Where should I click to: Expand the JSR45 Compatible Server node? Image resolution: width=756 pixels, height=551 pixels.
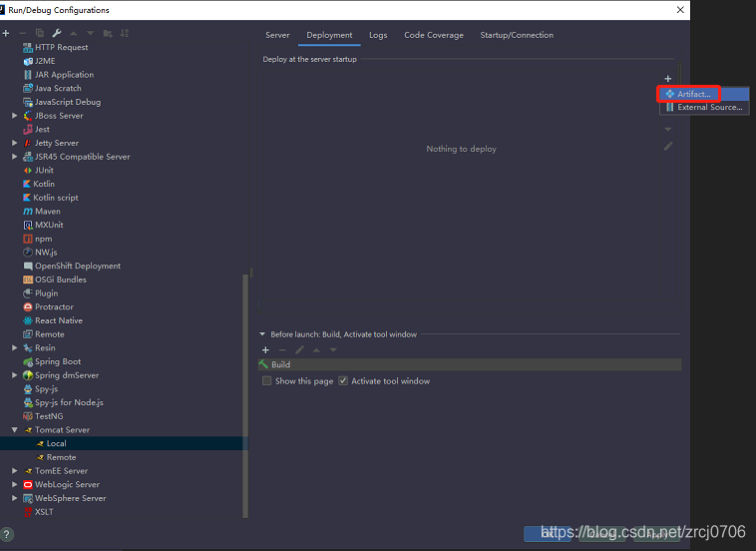point(15,157)
